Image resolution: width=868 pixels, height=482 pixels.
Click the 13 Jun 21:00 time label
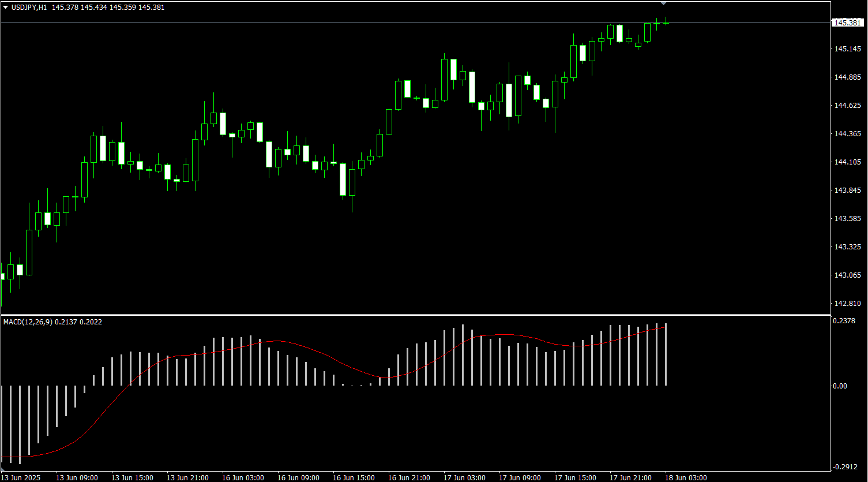[187, 478]
